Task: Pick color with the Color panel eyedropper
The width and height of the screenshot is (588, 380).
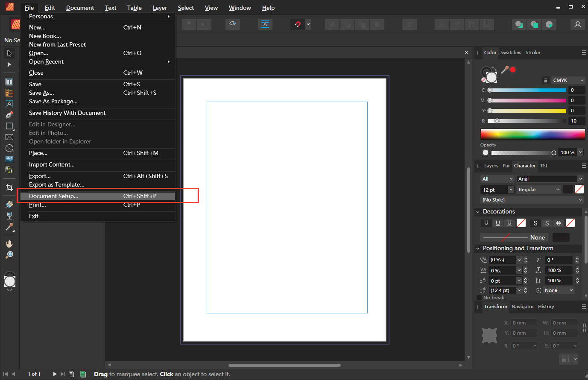Action: (505, 69)
